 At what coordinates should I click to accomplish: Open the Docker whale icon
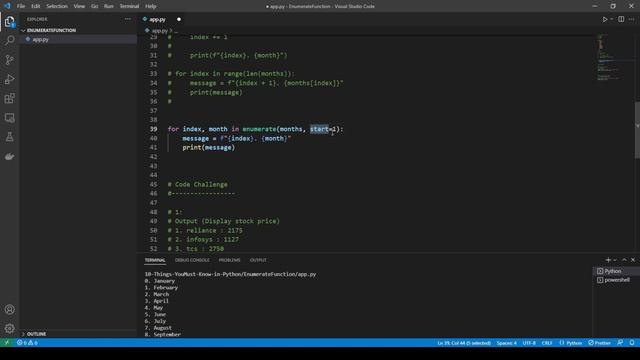click(10, 156)
